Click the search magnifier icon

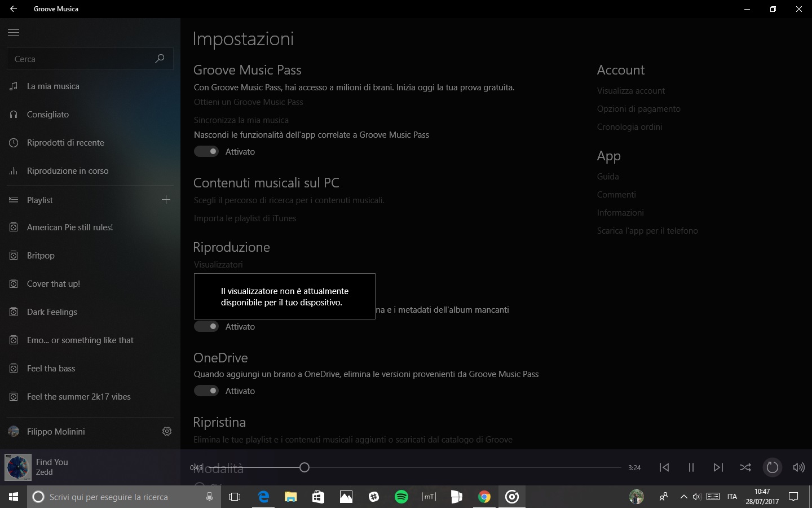point(160,59)
